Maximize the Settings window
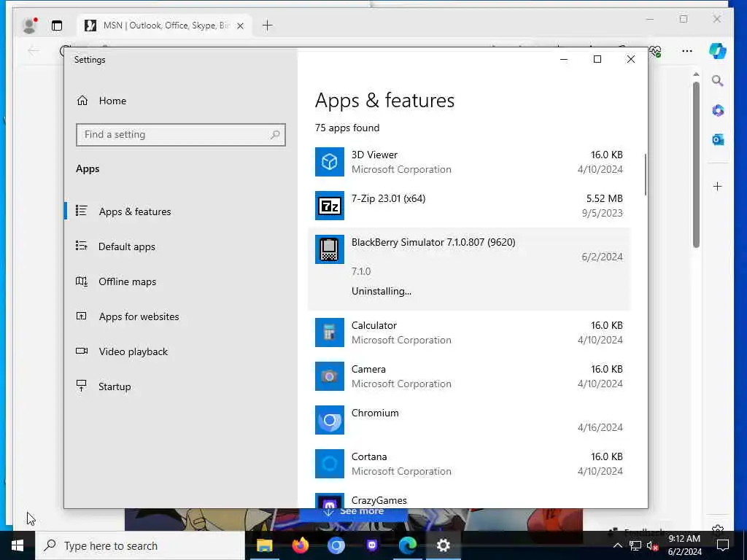The height and width of the screenshot is (560, 747). point(597,59)
